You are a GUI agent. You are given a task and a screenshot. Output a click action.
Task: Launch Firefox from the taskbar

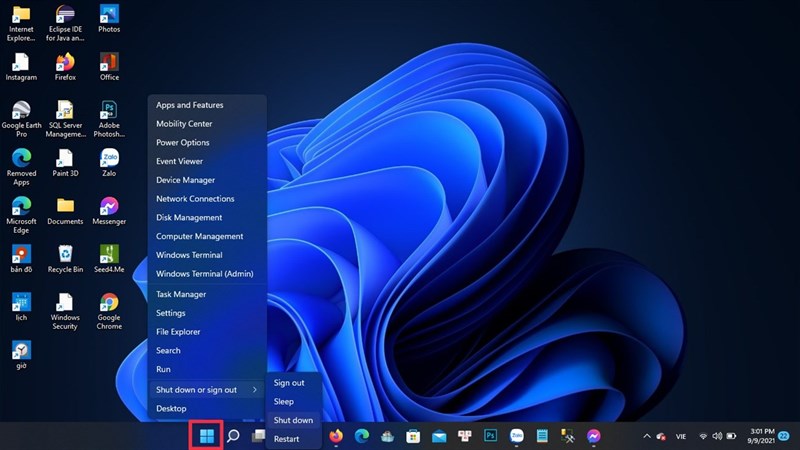coord(335,436)
